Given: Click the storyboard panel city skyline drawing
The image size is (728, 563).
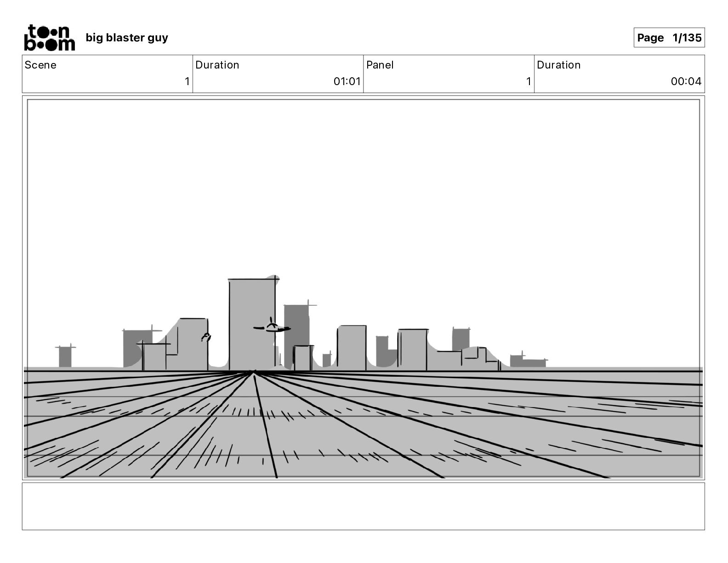Looking at the screenshot, I should coord(363,288).
